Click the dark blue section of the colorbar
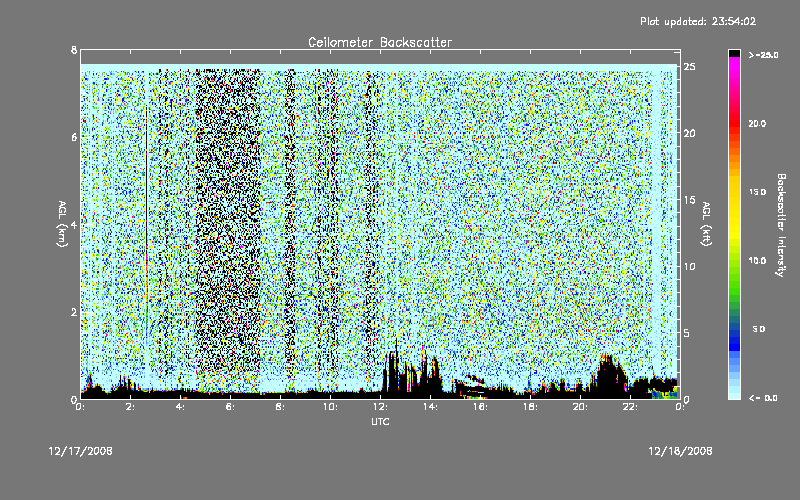Screen dimensions: 800x500 coord(734,339)
